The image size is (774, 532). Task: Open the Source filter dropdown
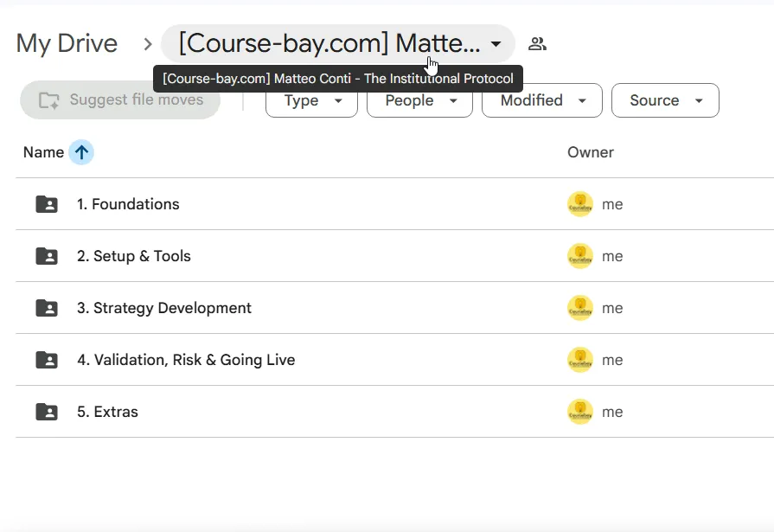pos(665,100)
